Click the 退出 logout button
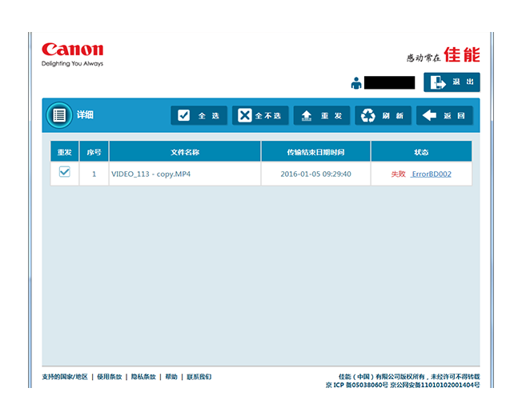522x420 pixels. coord(452,82)
